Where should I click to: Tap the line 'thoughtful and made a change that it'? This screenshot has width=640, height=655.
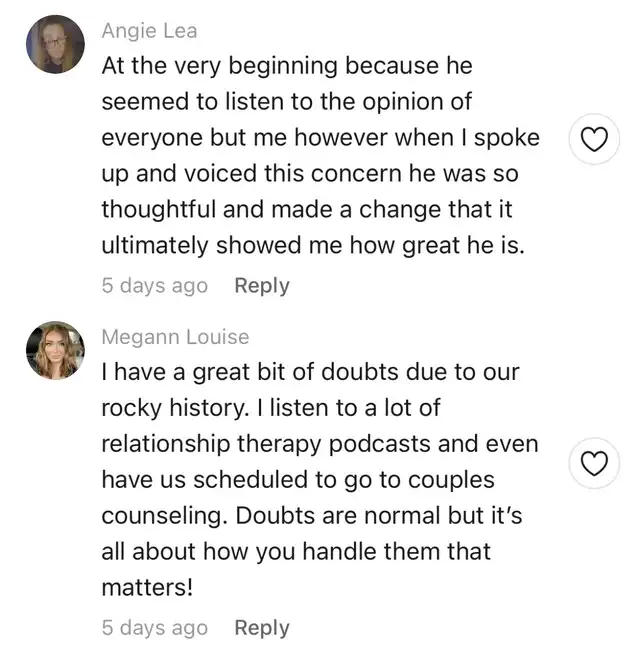307,209
